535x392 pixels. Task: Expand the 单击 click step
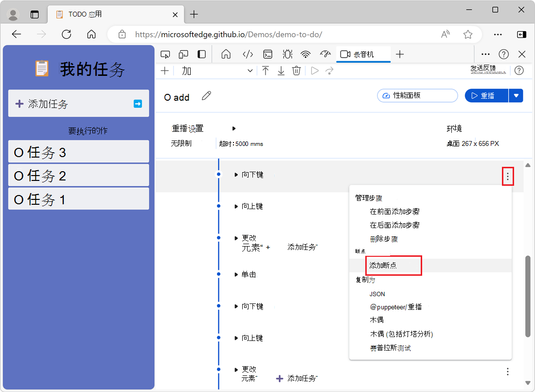coord(236,275)
